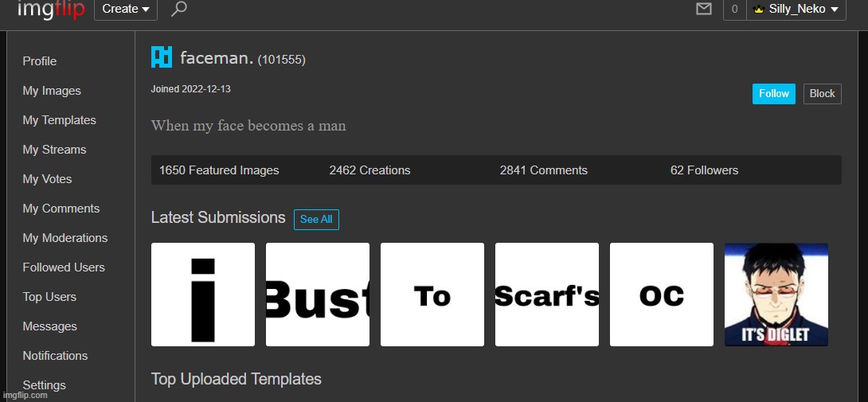
Task: Open the mail envelope icon
Action: [x=703, y=9]
